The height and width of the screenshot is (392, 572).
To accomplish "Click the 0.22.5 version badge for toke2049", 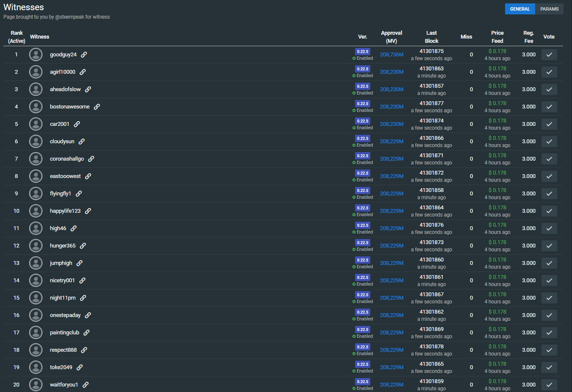I will click(x=363, y=364).
